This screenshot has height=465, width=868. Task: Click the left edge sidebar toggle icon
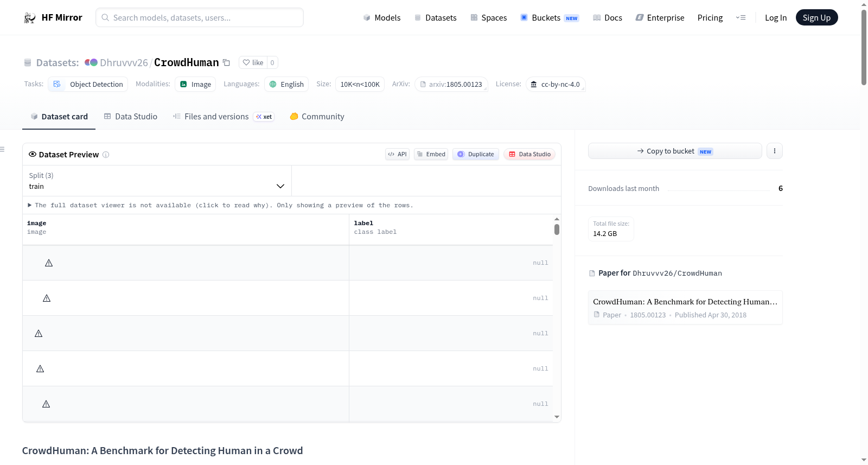(x=2, y=149)
